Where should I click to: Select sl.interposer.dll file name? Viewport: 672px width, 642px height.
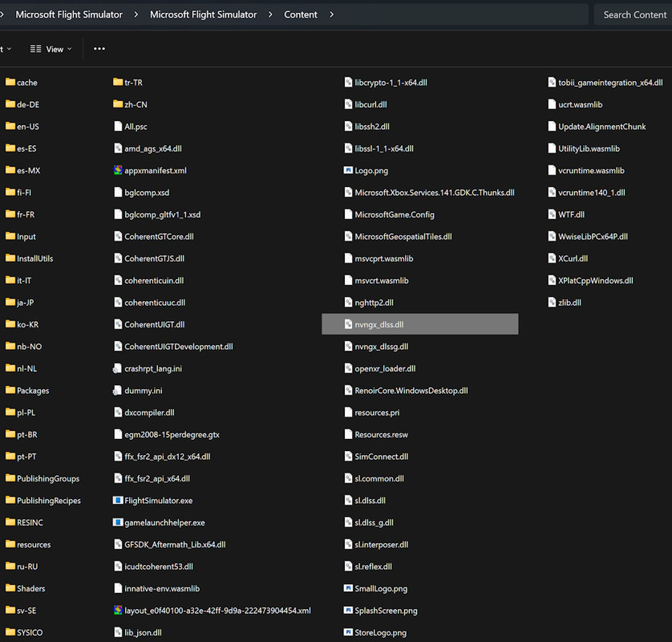pyautogui.click(x=382, y=545)
